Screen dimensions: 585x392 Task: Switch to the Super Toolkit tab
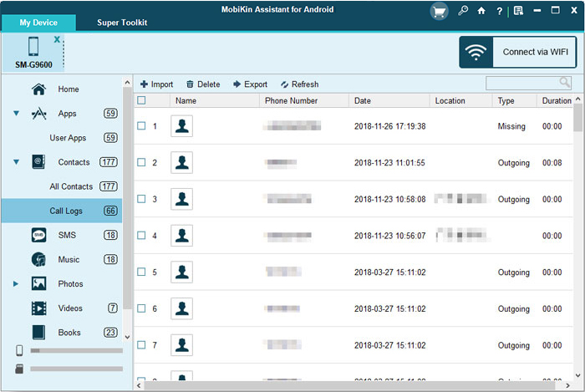click(122, 23)
